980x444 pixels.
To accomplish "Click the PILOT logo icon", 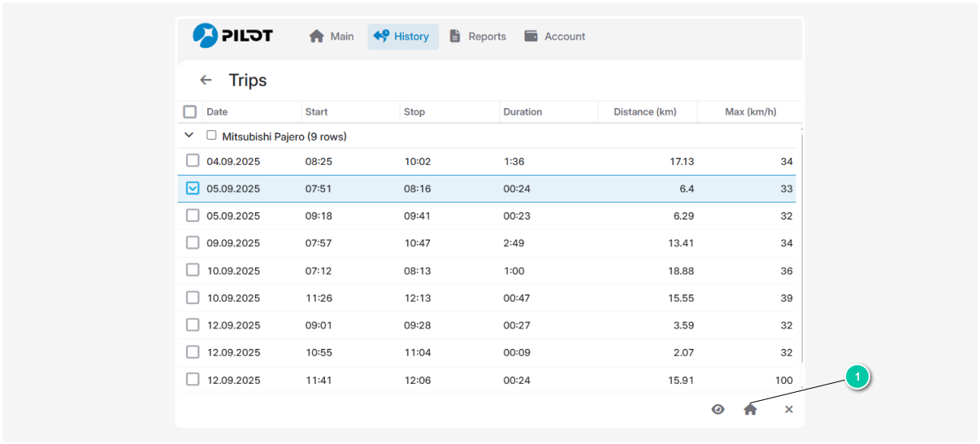I will [206, 36].
